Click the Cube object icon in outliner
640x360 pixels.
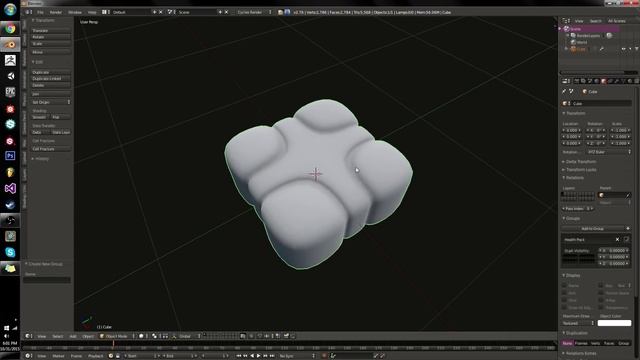(573, 49)
